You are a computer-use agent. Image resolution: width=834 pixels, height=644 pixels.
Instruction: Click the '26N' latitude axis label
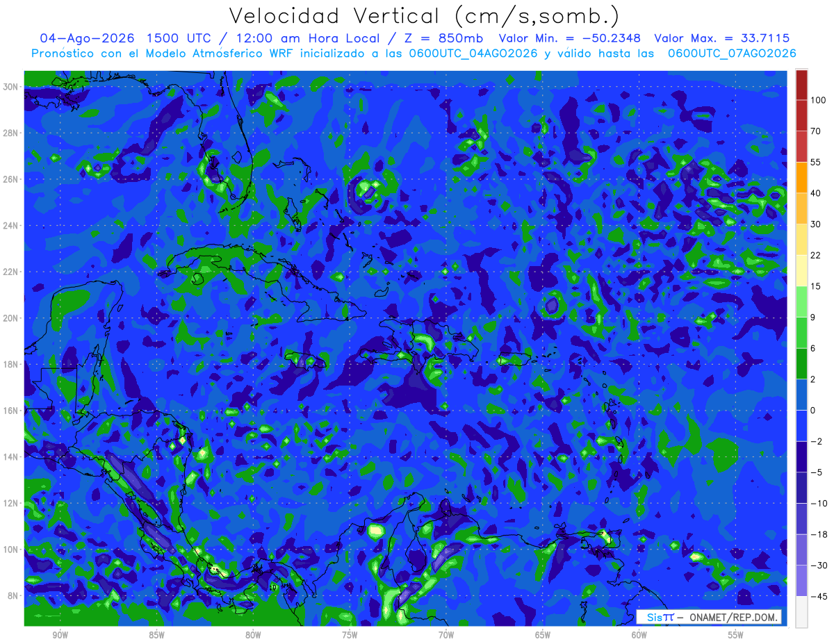coord(11,179)
